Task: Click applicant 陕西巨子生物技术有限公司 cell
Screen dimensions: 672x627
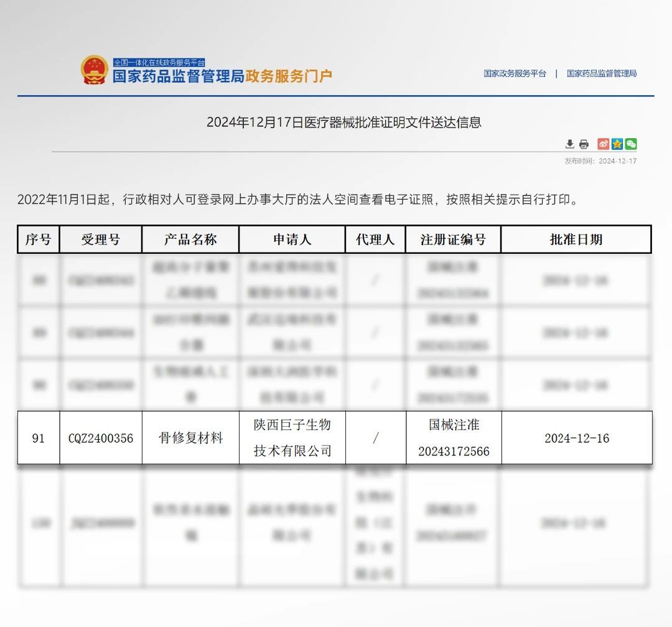Action: (292, 438)
